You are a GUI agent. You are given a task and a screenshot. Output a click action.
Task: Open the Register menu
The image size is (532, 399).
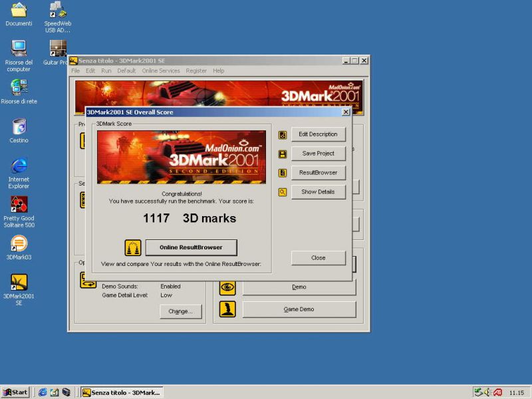point(196,70)
